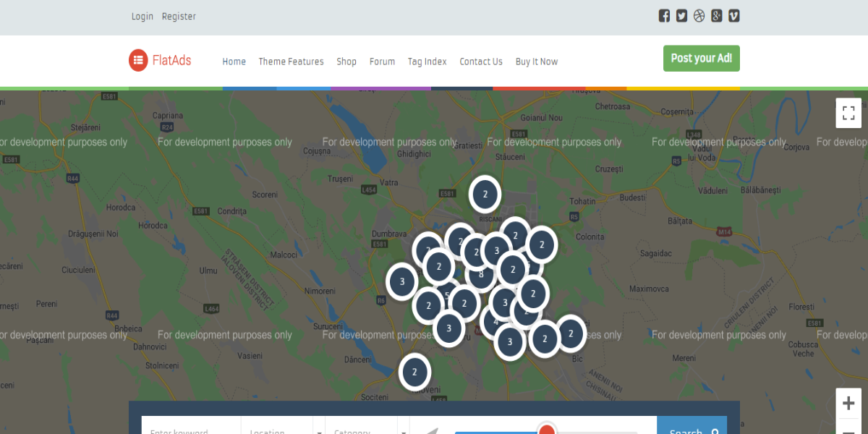Open the Shop menu item

346,61
